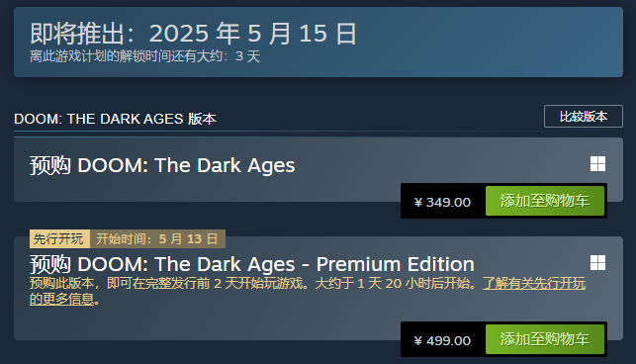636x364 pixels.
Task: Open the 比较版本 edition comparison
Action: tap(584, 117)
